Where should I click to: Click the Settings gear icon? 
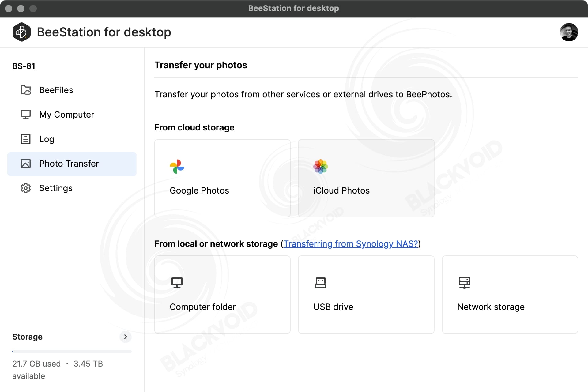click(x=26, y=188)
